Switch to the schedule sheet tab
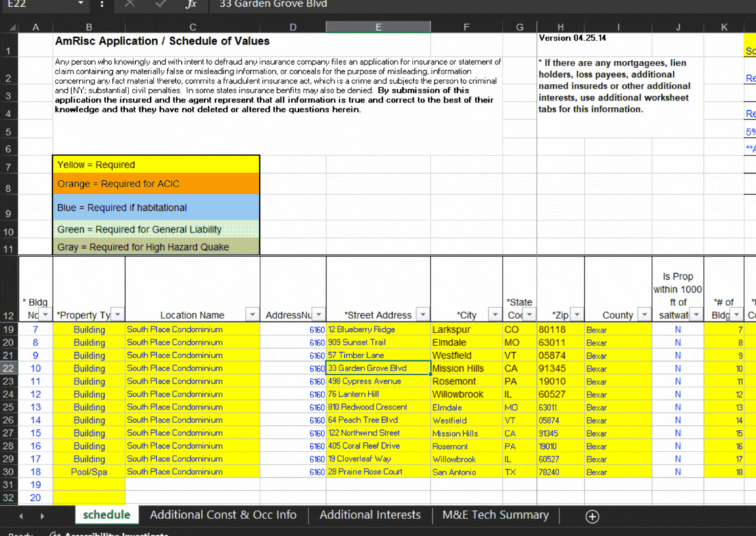 (107, 515)
